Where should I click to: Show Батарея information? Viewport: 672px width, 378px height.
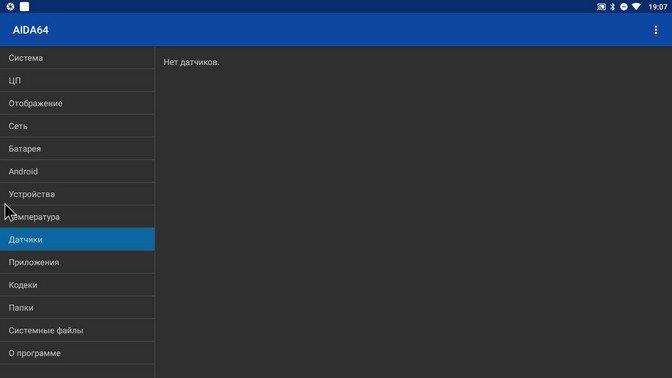pyautogui.click(x=77, y=149)
